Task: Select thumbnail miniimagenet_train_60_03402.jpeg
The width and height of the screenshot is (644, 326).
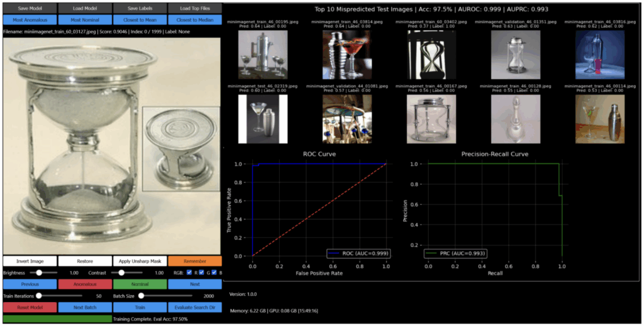Action: tap(431, 55)
